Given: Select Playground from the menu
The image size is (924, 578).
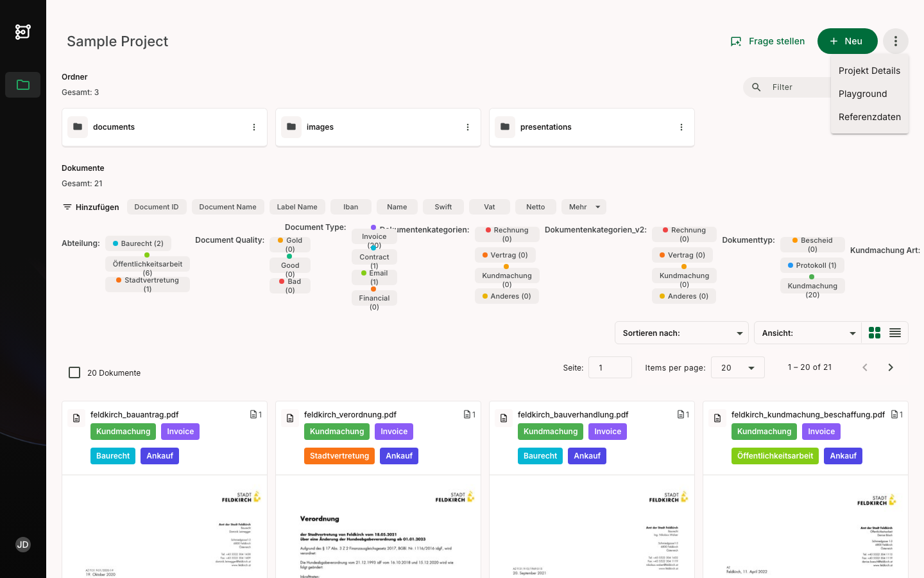Looking at the screenshot, I should tap(862, 94).
